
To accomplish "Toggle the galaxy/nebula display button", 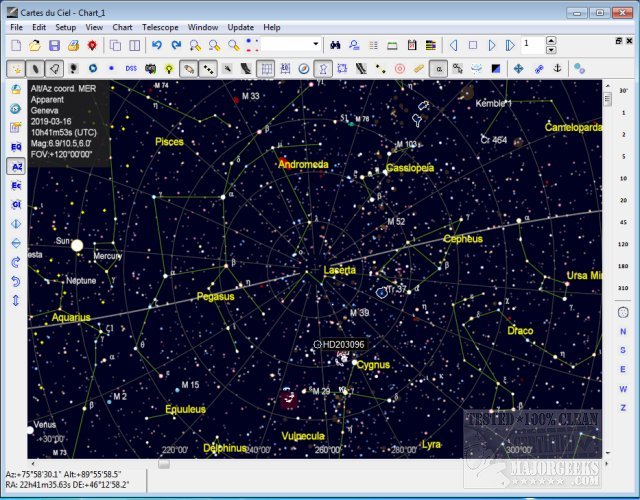I will (35, 69).
